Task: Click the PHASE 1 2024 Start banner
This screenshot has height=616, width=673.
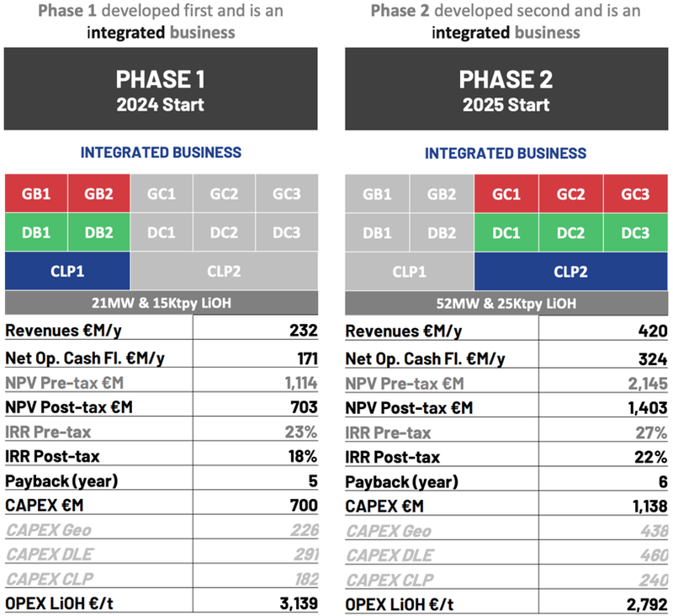Action: click(x=161, y=89)
